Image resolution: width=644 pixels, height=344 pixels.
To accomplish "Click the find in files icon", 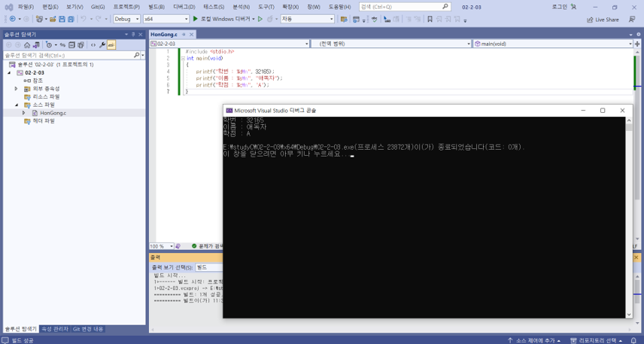I will (342, 19).
